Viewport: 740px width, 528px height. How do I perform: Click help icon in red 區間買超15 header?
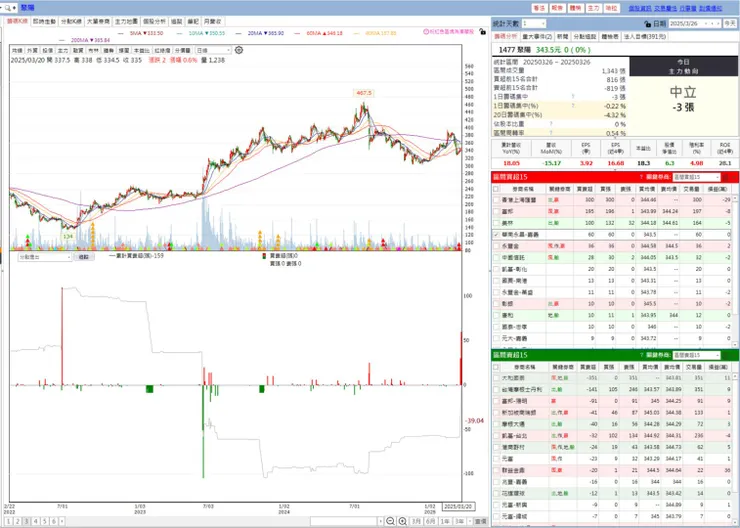(x=641, y=177)
